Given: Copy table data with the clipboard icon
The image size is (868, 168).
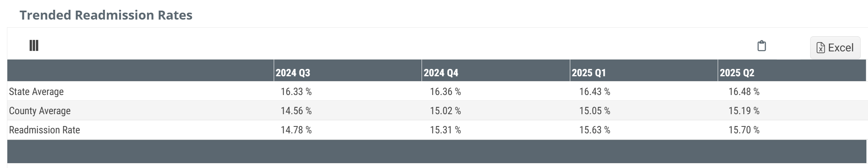Looking at the screenshot, I should [x=761, y=46].
